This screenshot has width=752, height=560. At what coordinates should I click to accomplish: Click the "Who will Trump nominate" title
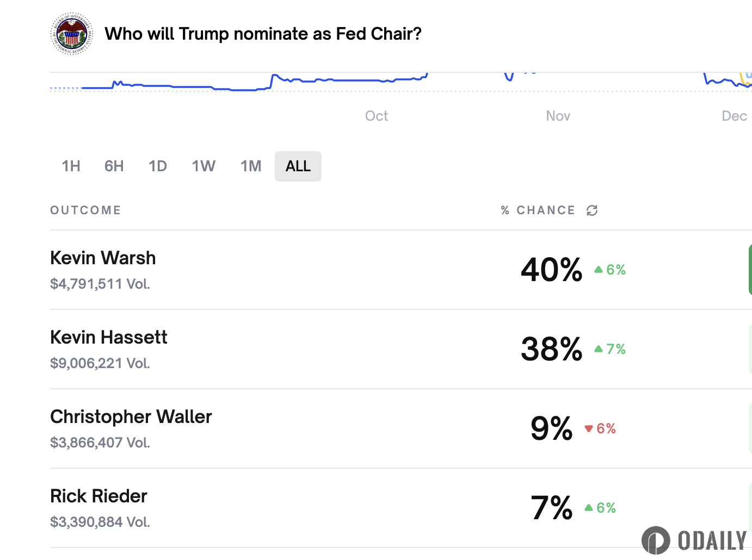tap(263, 34)
